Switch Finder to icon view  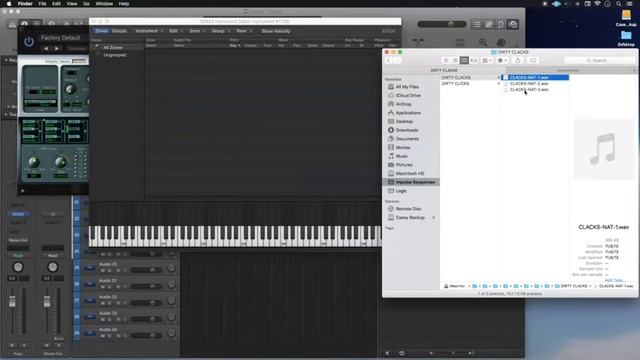pyautogui.click(x=446, y=60)
